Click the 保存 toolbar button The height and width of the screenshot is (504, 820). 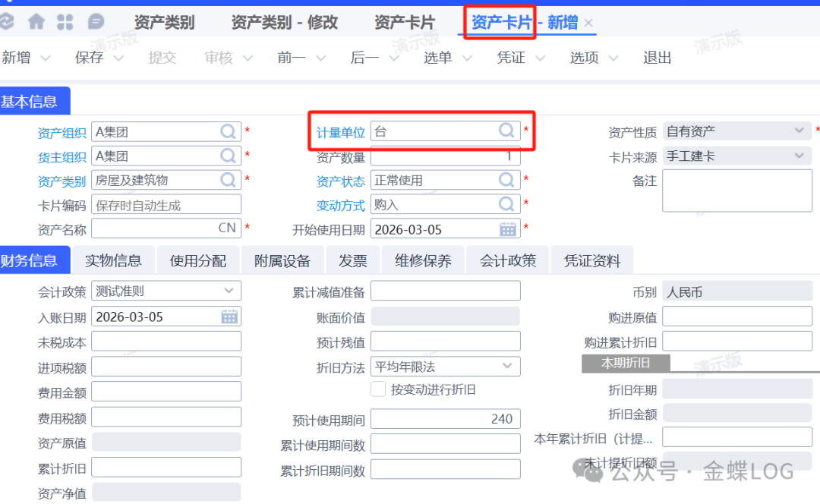pos(89,58)
